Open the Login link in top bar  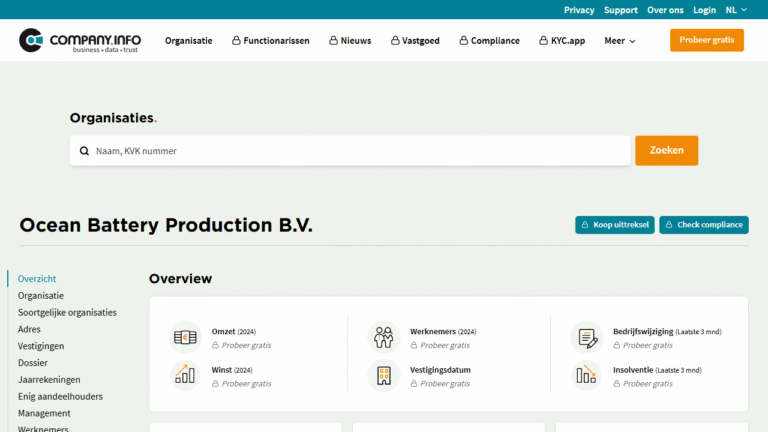point(704,10)
